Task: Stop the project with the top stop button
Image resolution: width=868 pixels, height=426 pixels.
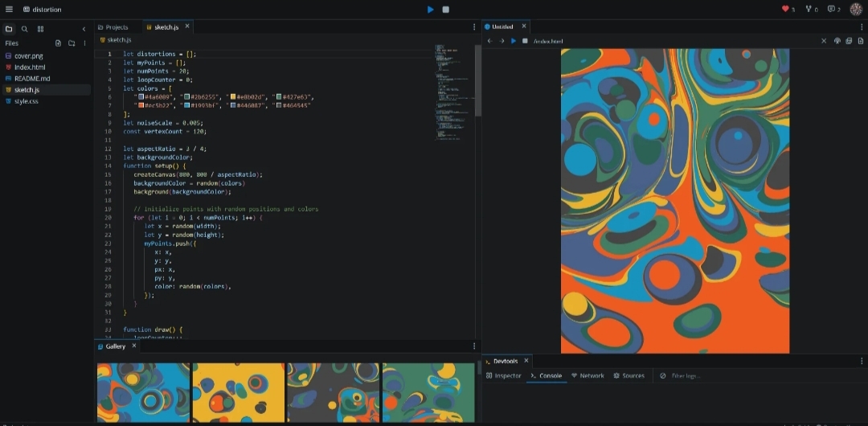Action: (446, 10)
